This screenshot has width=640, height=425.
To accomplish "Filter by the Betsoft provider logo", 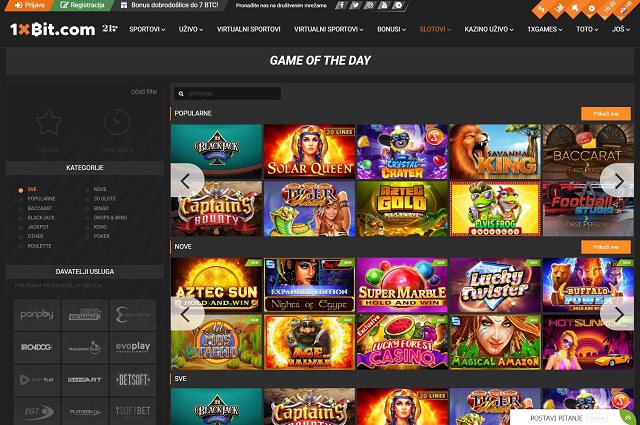I will click(x=133, y=380).
